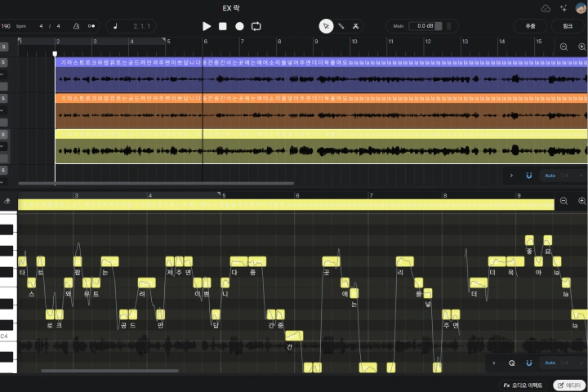Expand the piano roll bottom toolbar chevron

494,363
